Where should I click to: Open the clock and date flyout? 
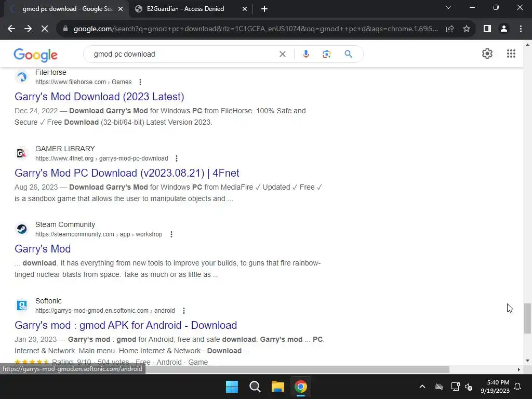495,387
